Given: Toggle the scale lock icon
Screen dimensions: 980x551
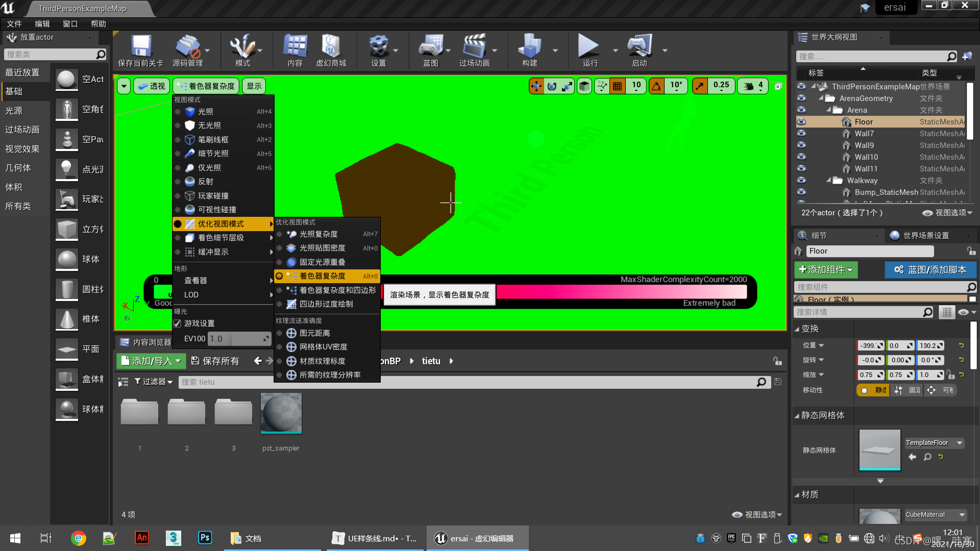Looking at the screenshot, I should click(950, 375).
